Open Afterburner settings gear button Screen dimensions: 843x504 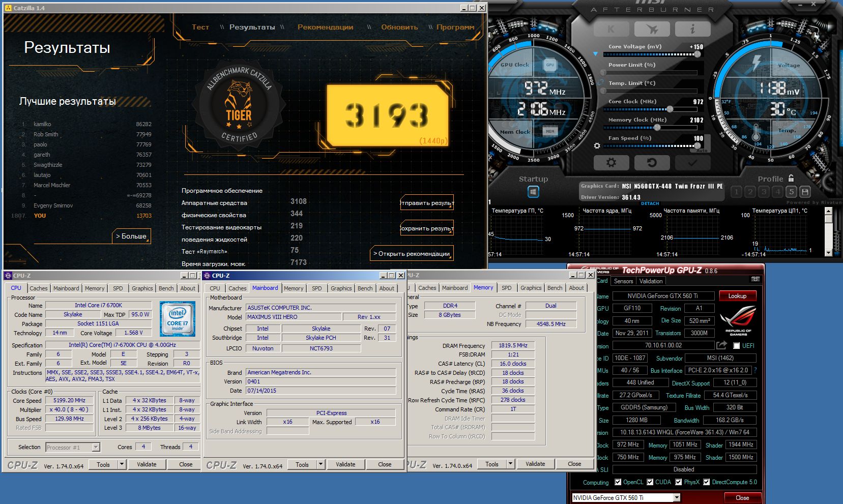(611, 163)
